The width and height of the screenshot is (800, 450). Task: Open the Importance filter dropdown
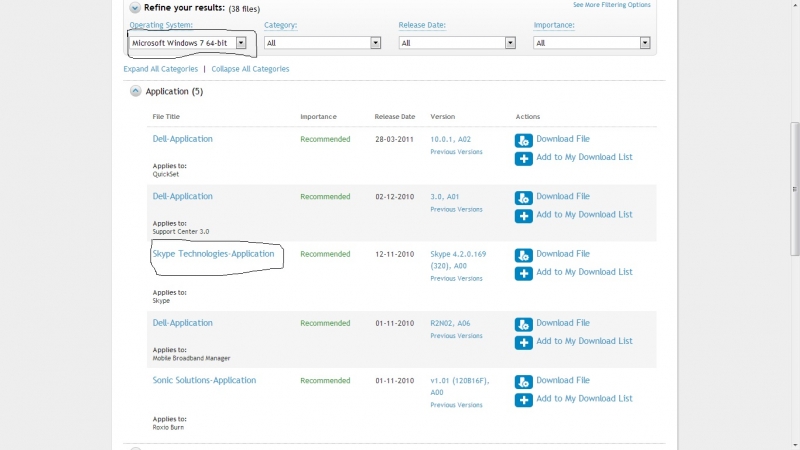coord(645,43)
